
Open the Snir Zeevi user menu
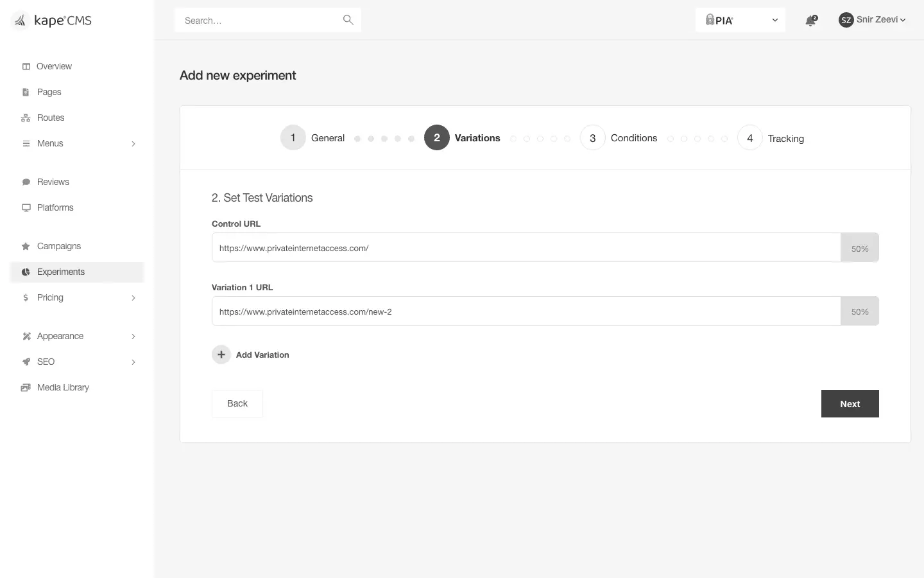pos(872,20)
